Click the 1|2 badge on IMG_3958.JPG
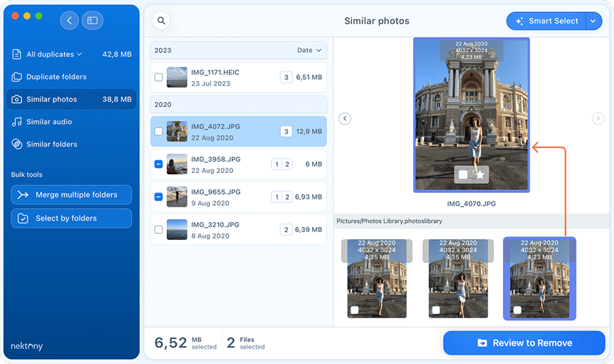Image resolution: width=614 pixels, height=364 pixels. tap(282, 165)
